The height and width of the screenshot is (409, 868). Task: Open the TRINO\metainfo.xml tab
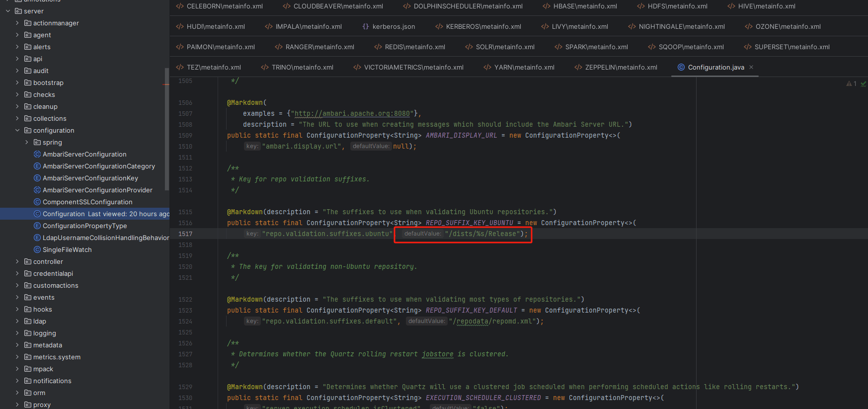click(x=297, y=67)
